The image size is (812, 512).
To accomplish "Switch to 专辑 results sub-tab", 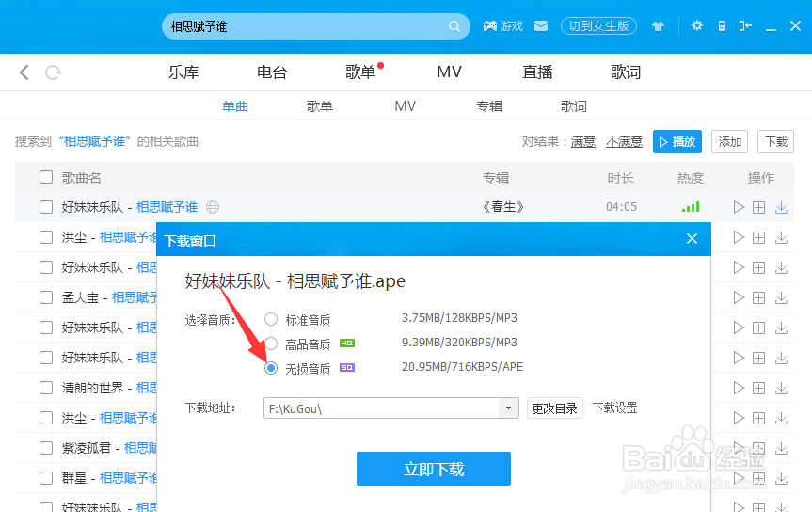I will (x=489, y=106).
